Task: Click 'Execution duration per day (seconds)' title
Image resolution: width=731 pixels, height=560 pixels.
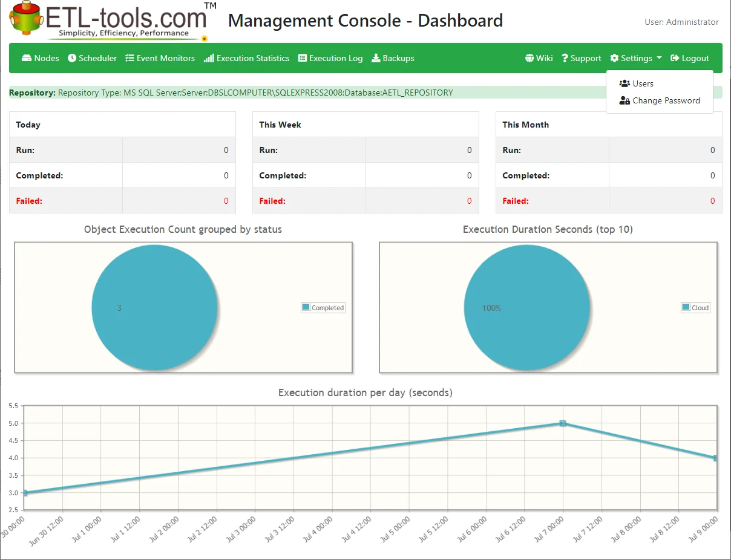Action: (x=365, y=392)
